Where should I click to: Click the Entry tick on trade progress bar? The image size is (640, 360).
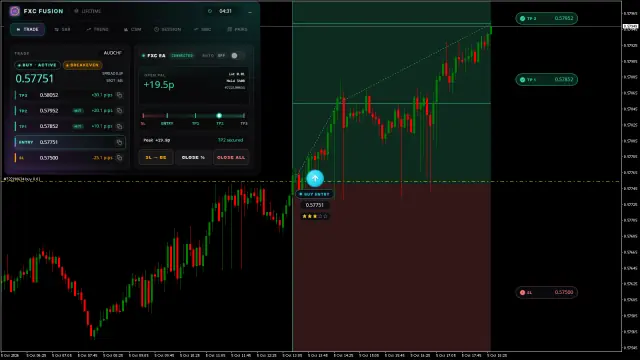tap(167, 116)
